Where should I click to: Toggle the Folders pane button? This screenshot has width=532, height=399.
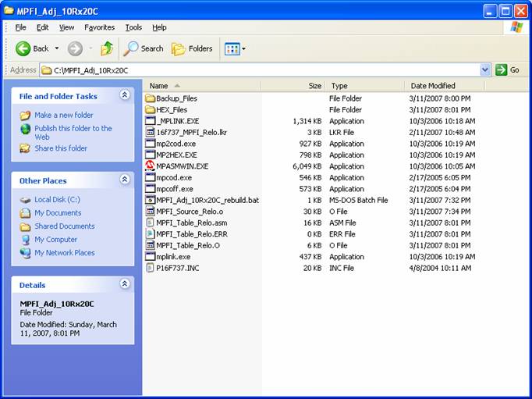pyautogui.click(x=192, y=48)
